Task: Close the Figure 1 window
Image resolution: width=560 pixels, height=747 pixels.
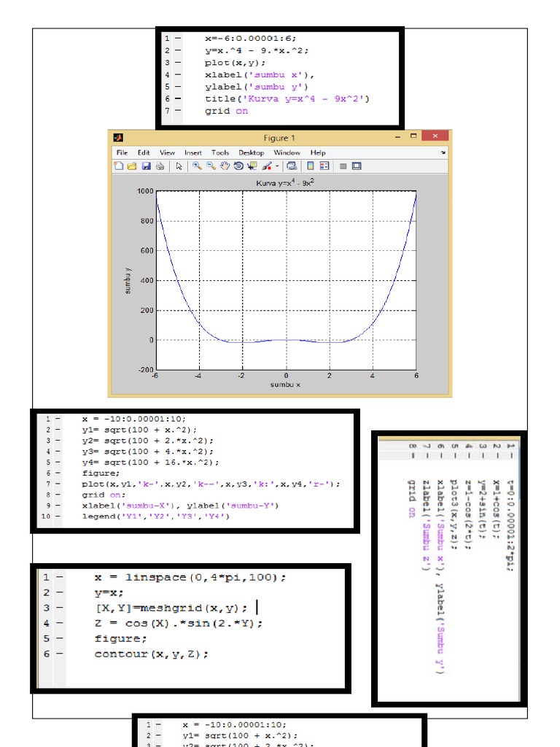Action: [x=435, y=136]
